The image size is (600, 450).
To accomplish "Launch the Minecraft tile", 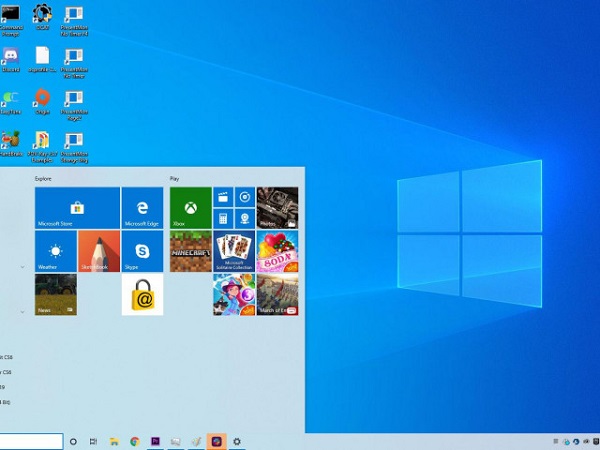I will (x=191, y=251).
